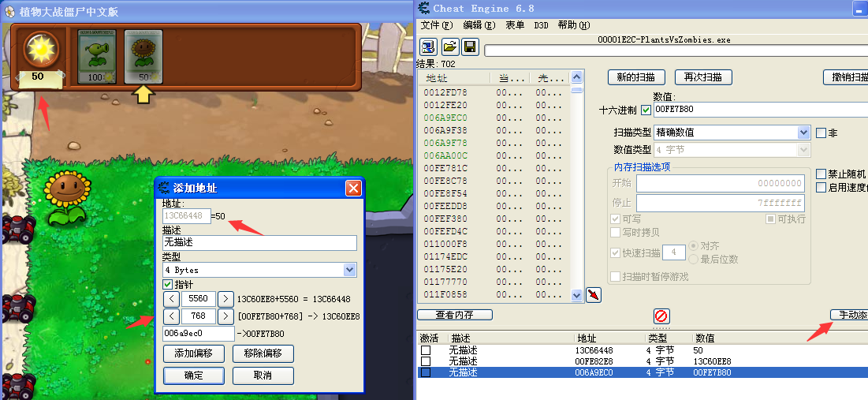
Task: Click the 5560 offset input field
Action: pyautogui.click(x=198, y=299)
